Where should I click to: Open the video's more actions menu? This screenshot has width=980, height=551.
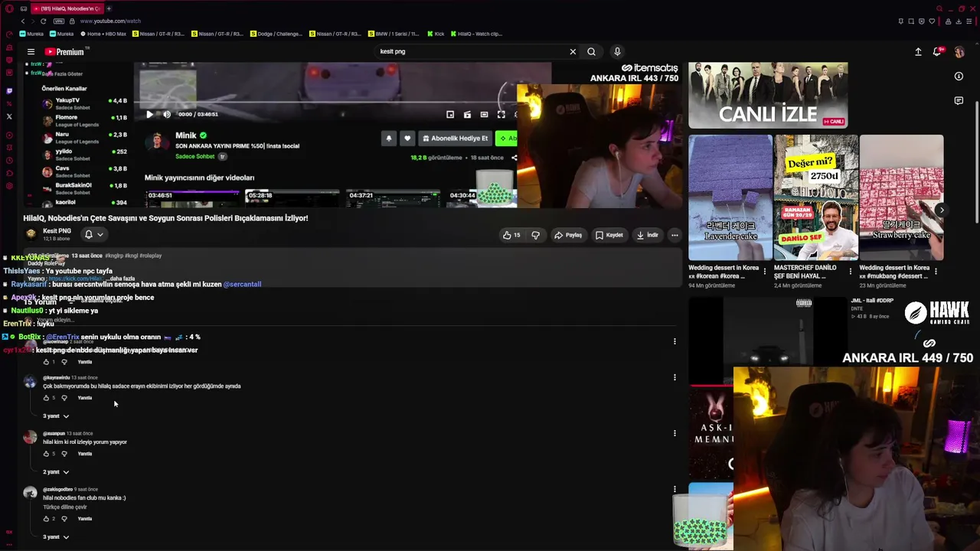(x=675, y=235)
